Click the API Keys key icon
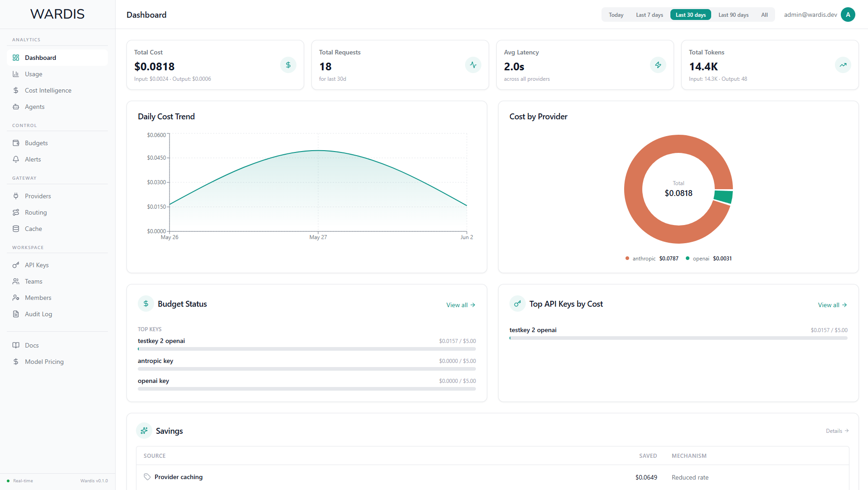Screen dimensions: 868x490 [x=16, y=265]
